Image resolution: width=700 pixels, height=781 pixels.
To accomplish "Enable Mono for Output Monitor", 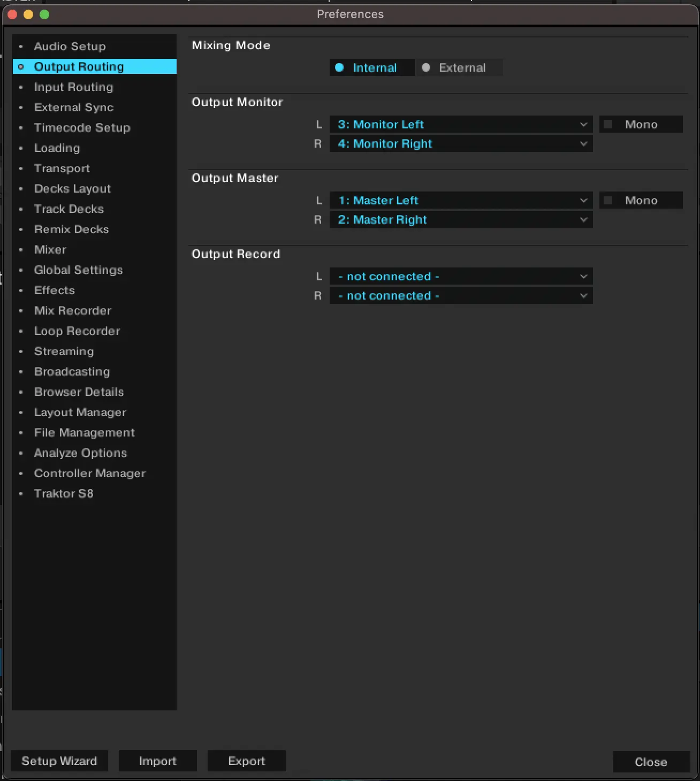I will click(608, 125).
